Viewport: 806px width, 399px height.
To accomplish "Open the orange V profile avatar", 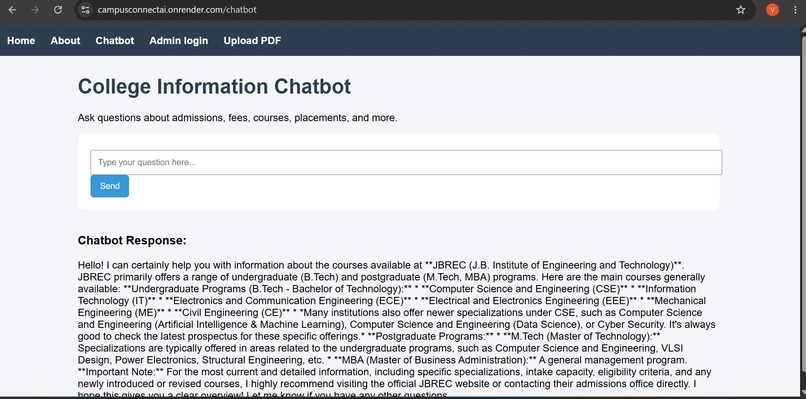I will point(772,10).
